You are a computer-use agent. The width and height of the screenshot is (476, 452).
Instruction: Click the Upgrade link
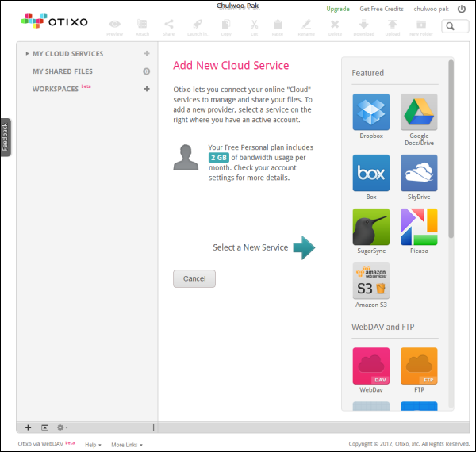click(338, 9)
